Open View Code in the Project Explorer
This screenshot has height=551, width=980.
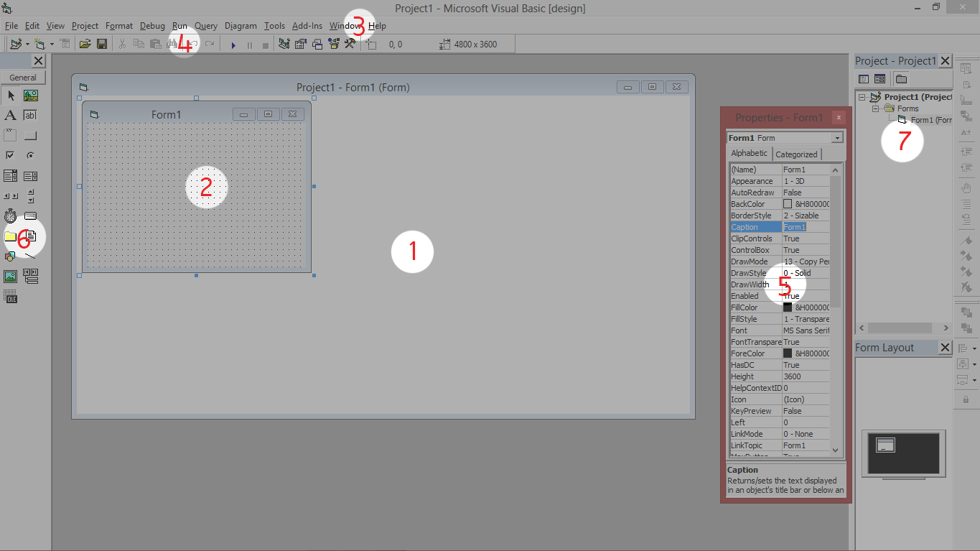[862, 78]
